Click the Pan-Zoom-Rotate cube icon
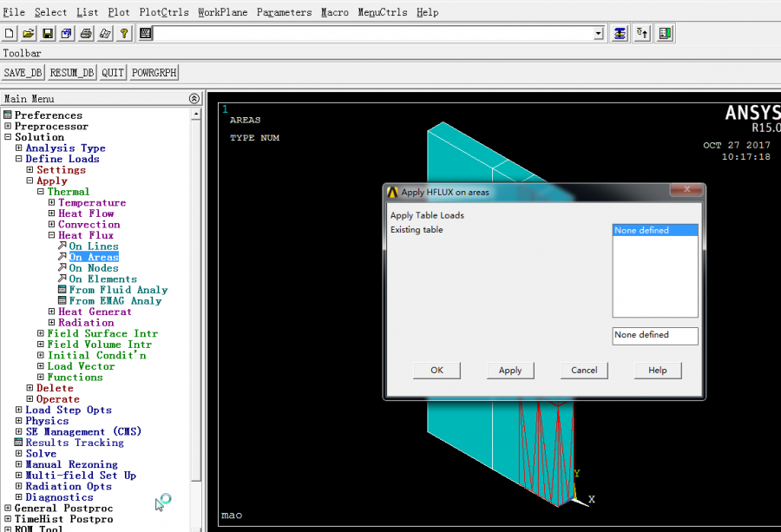 click(x=67, y=34)
